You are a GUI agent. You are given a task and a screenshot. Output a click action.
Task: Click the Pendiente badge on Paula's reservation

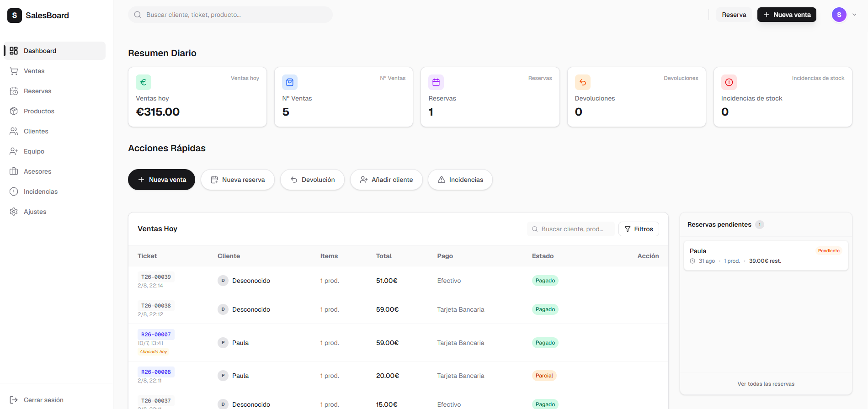coord(829,251)
